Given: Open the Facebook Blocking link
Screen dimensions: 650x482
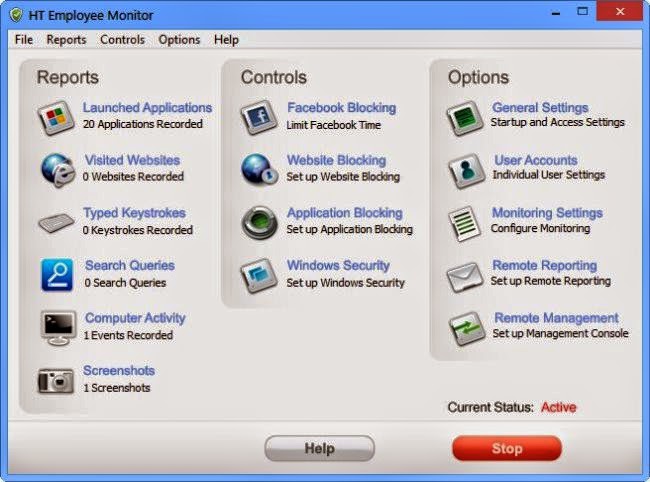Looking at the screenshot, I should [x=342, y=107].
